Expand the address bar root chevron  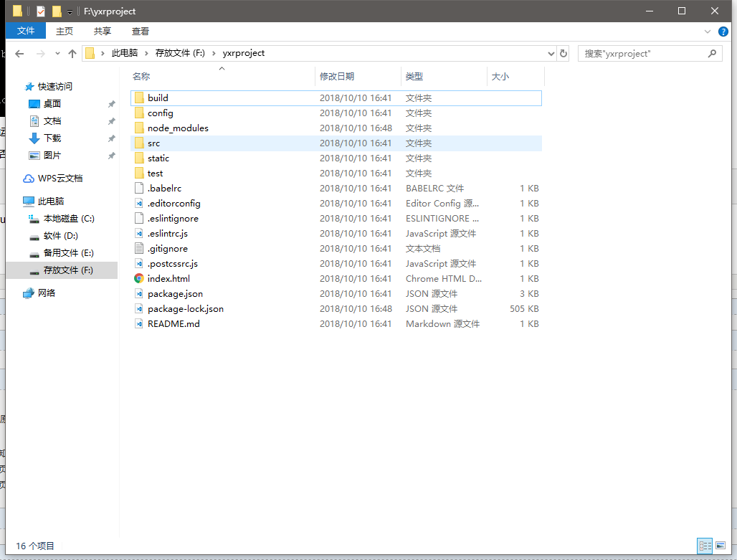pos(103,53)
